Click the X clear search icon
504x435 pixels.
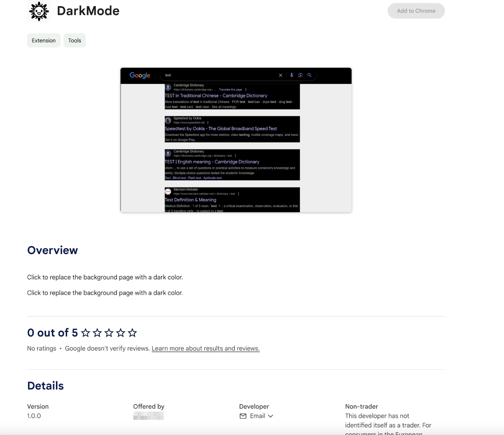281,75
